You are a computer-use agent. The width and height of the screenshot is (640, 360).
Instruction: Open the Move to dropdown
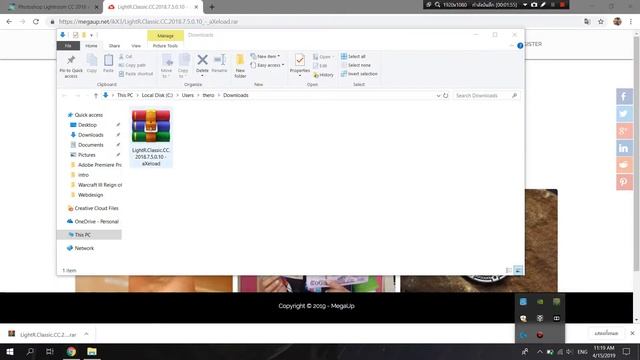point(167,66)
